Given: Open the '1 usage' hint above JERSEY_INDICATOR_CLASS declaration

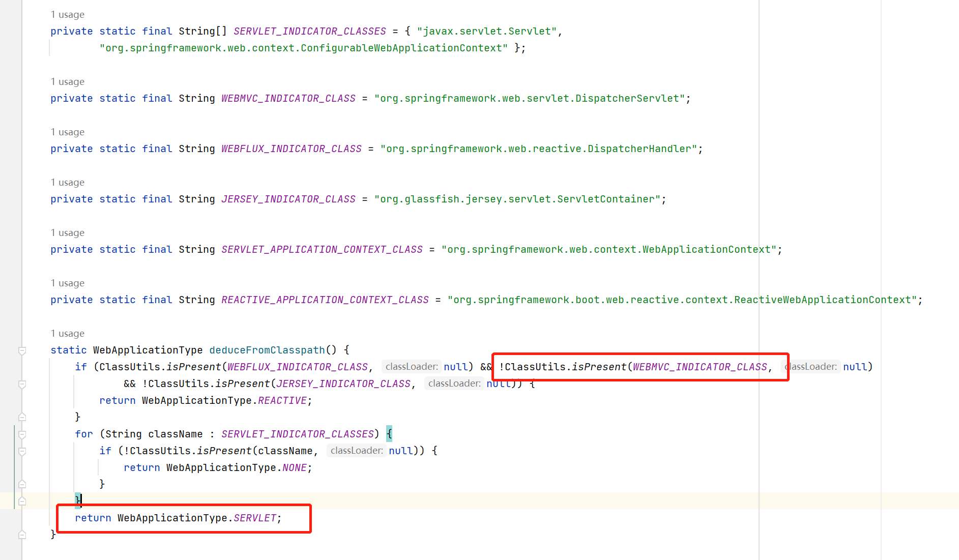Looking at the screenshot, I should click(x=68, y=183).
